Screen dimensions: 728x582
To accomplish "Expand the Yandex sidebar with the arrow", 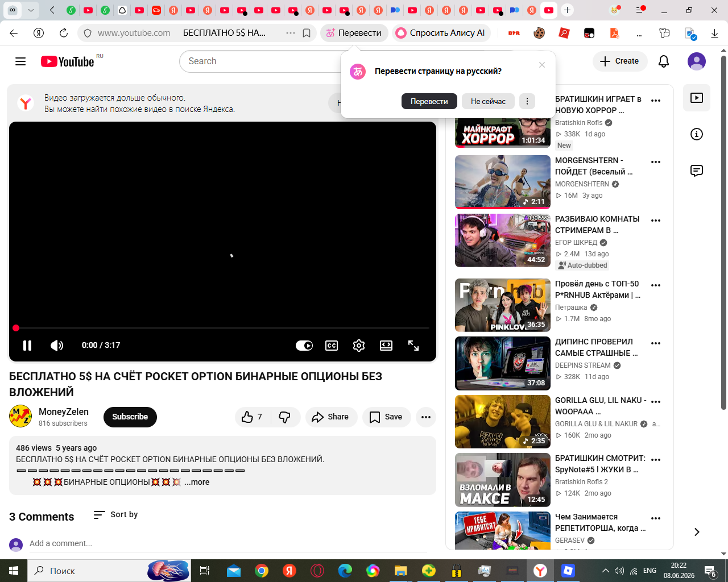I will [x=697, y=532].
